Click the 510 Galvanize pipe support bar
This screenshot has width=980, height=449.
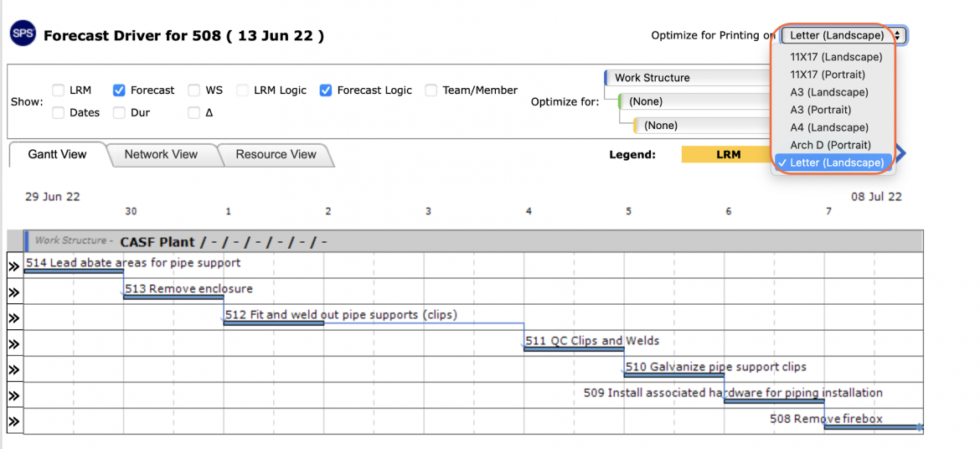click(x=673, y=375)
